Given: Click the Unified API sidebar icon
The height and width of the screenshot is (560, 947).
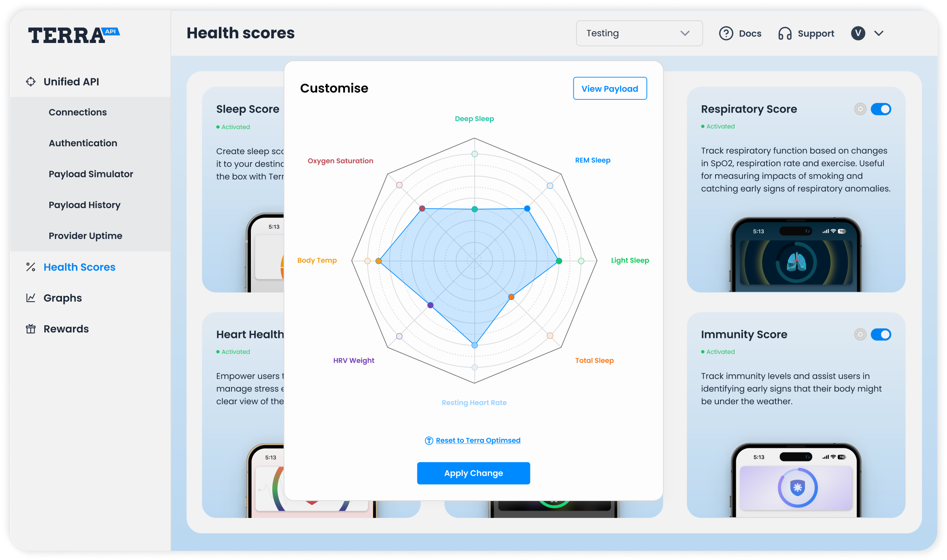Looking at the screenshot, I should click(x=30, y=81).
